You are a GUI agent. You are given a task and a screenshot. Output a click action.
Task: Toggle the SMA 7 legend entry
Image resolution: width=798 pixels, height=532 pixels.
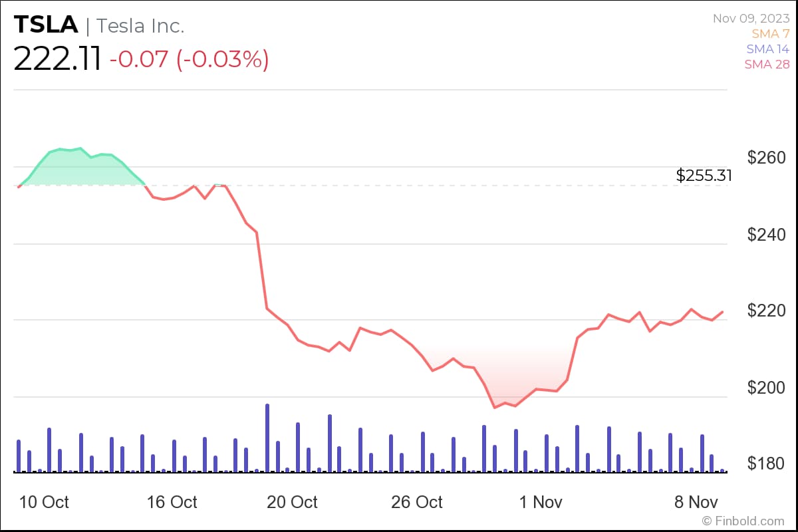[x=770, y=33]
